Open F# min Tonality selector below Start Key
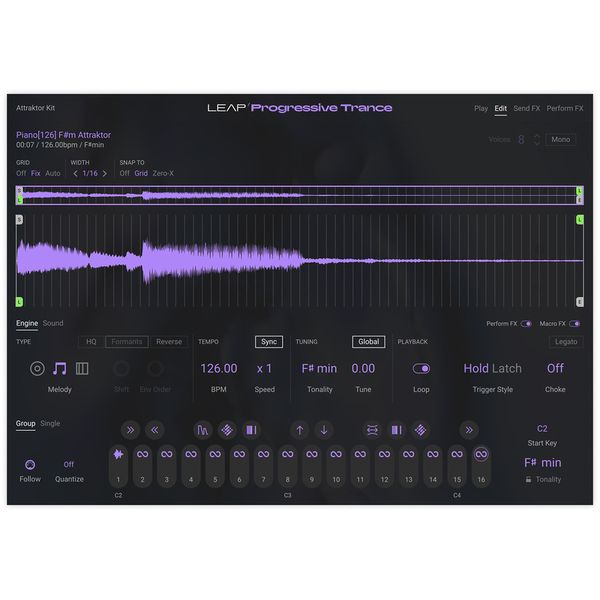Image resolution: width=600 pixels, height=600 pixels. coord(543,463)
